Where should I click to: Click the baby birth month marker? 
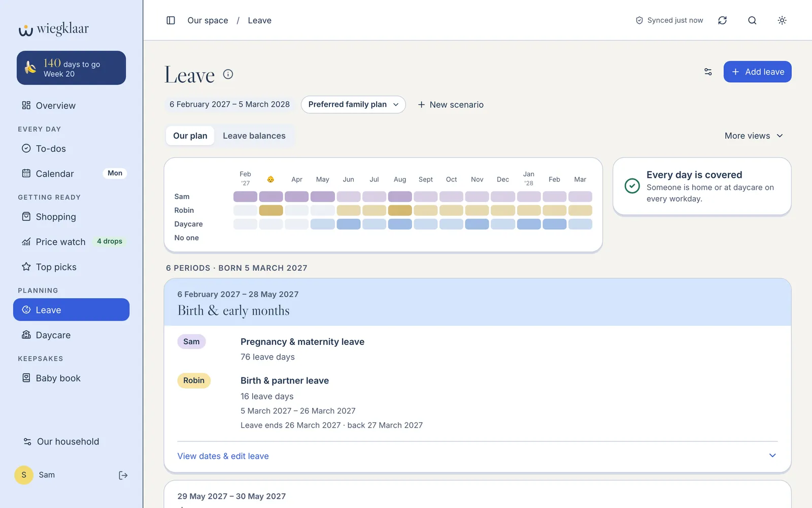[x=270, y=179]
